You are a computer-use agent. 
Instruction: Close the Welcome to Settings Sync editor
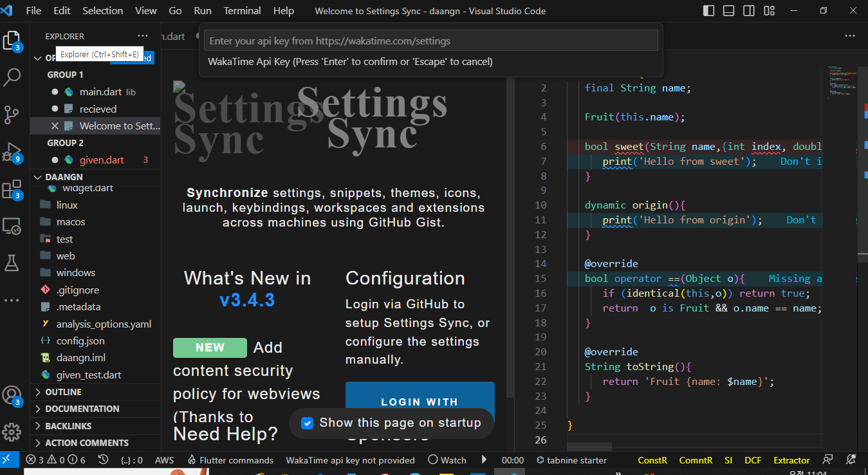click(x=55, y=126)
